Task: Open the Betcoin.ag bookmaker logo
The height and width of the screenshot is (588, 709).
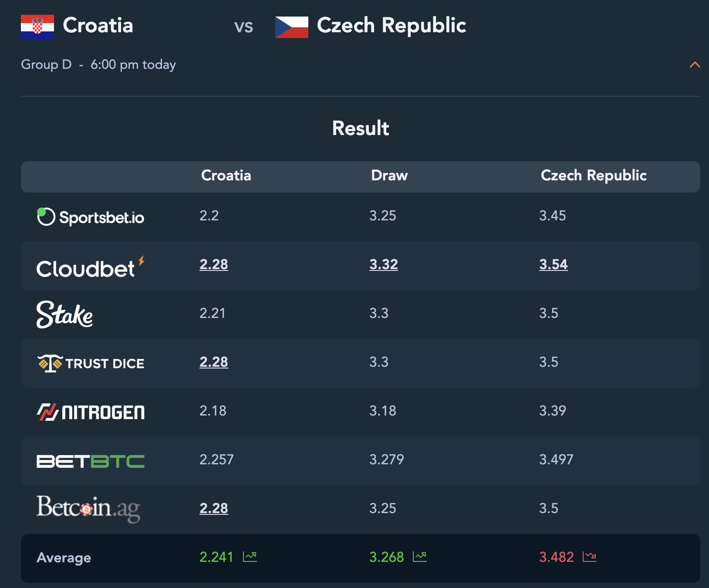Action: click(x=88, y=508)
